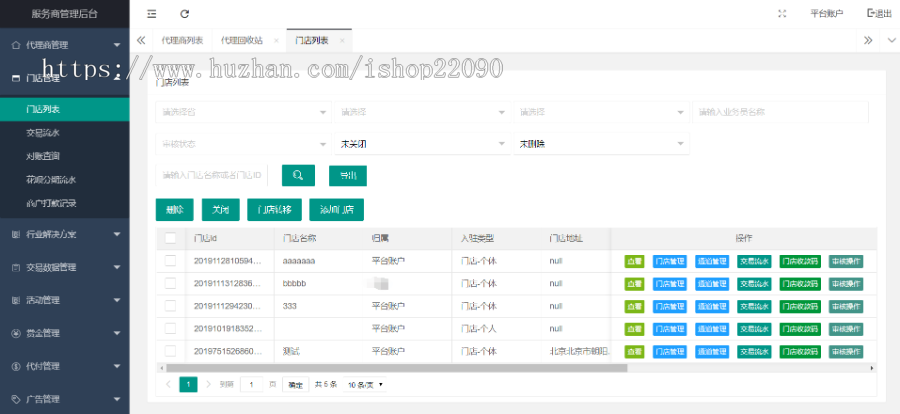This screenshot has width=900, height=414.
Task: Click 通道管理 in the 333 row
Action: (x=712, y=307)
